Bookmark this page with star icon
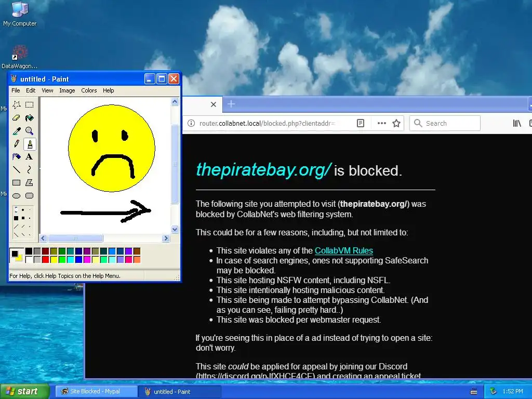Screen dimensions: 532x399 pyautogui.click(x=396, y=123)
